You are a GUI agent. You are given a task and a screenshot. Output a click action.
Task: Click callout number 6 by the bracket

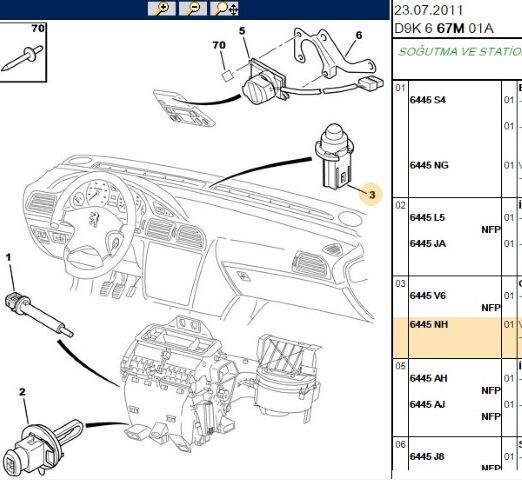(x=359, y=35)
